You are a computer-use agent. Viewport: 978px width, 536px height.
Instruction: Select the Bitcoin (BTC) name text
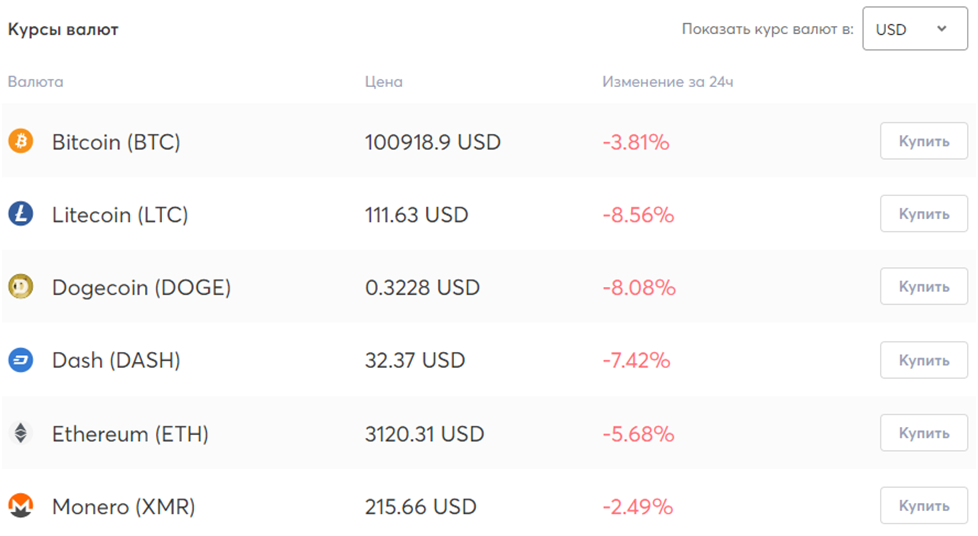pyautogui.click(x=116, y=142)
